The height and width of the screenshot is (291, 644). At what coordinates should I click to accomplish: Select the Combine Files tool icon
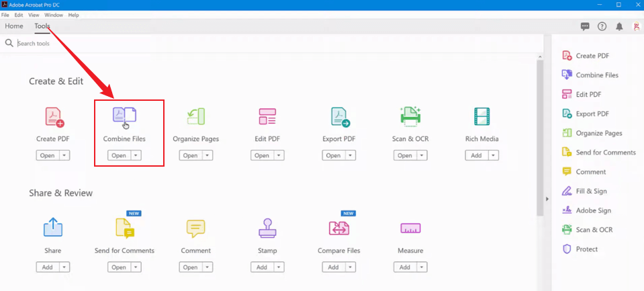pos(124,115)
